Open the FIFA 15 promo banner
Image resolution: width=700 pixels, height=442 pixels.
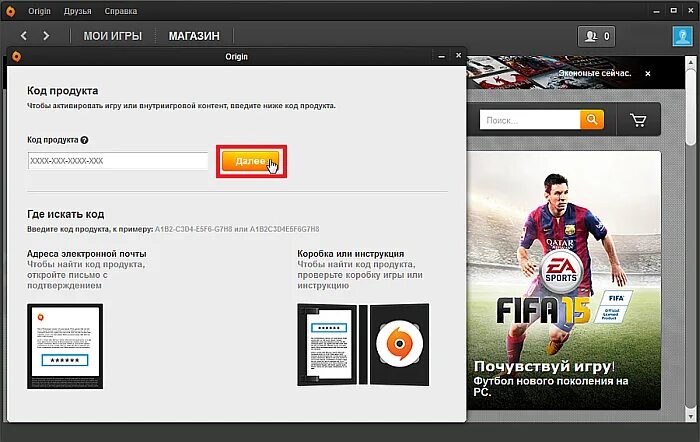click(564, 280)
